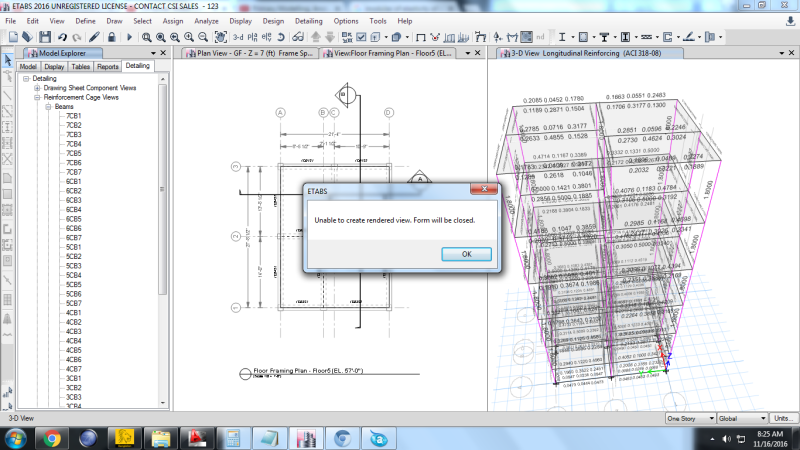800x450 pixels.
Task: Open the One Story dropdown in status bar
Action: tap(690, 418)
